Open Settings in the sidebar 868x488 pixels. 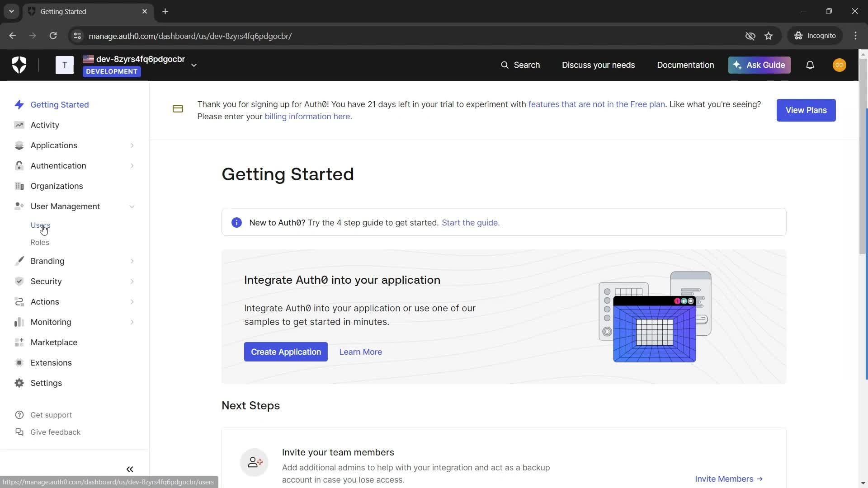(x=46, y=383)
